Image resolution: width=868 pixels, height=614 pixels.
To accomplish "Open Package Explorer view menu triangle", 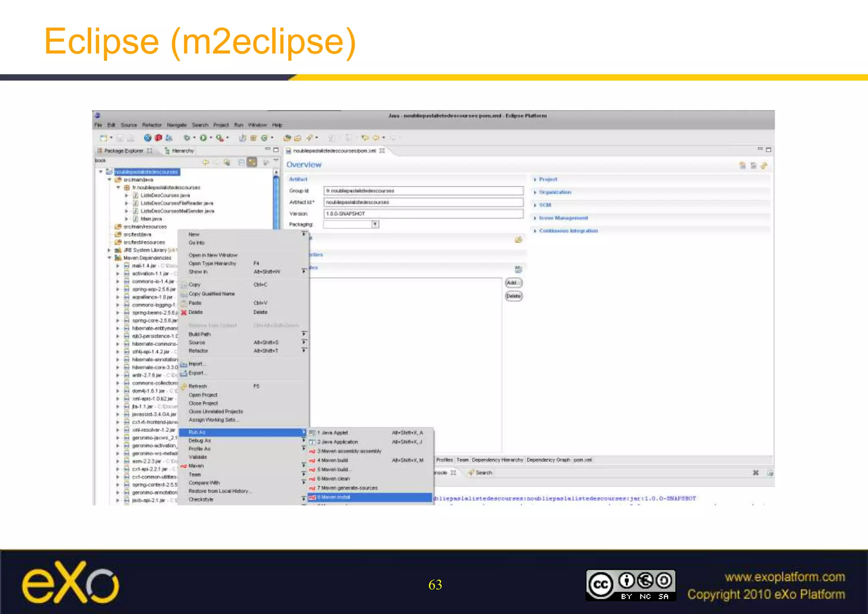I will click(x=276, y=161).
